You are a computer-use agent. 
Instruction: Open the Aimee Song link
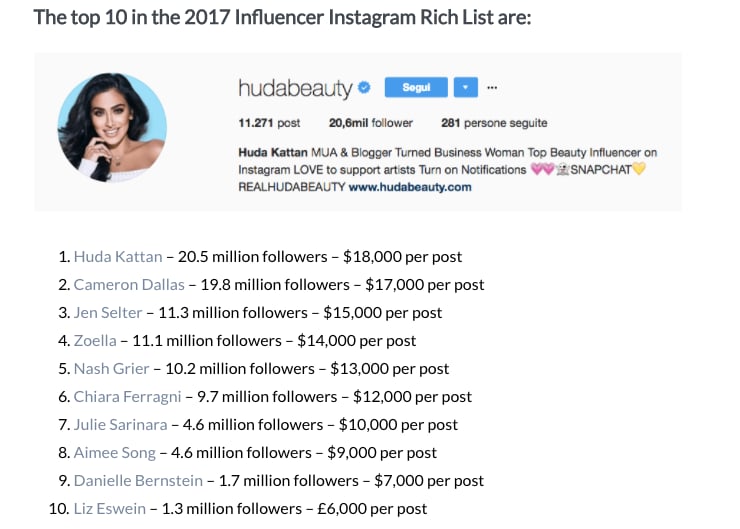115,452
